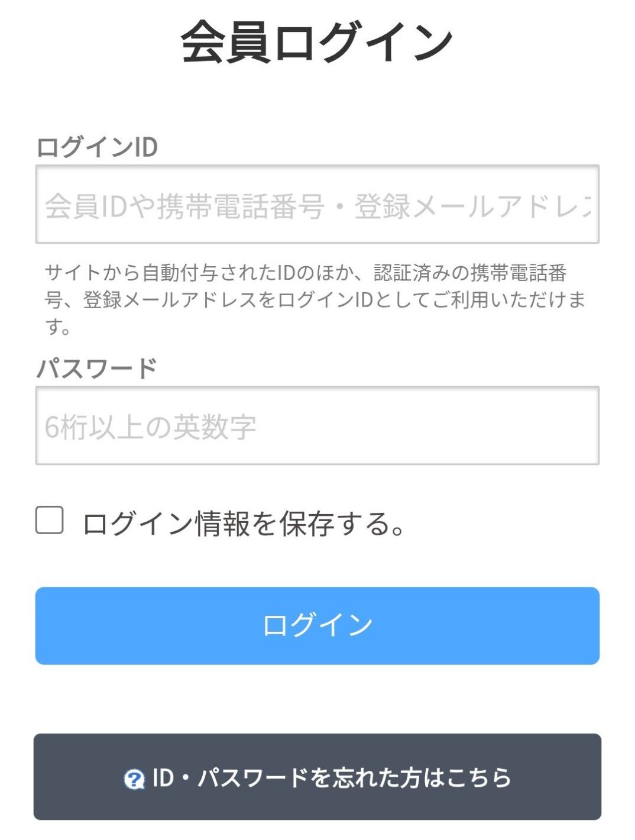Click the ログインID input field
The image size is (635, 840).
click(x=317, y=204)
